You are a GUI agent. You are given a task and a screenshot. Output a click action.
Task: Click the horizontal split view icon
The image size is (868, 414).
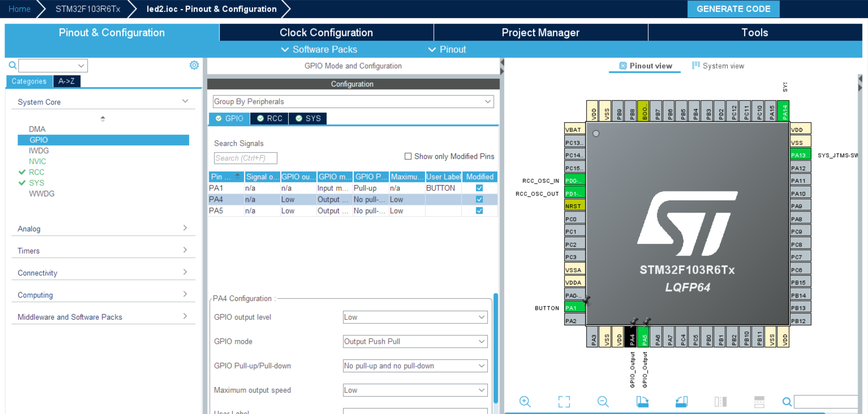click(x=759, y=401)
